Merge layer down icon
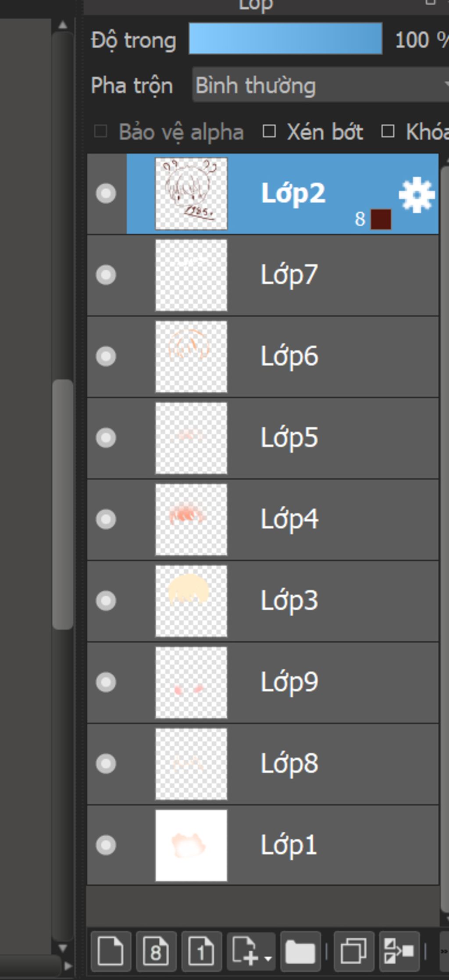 (x=399, y=951)
